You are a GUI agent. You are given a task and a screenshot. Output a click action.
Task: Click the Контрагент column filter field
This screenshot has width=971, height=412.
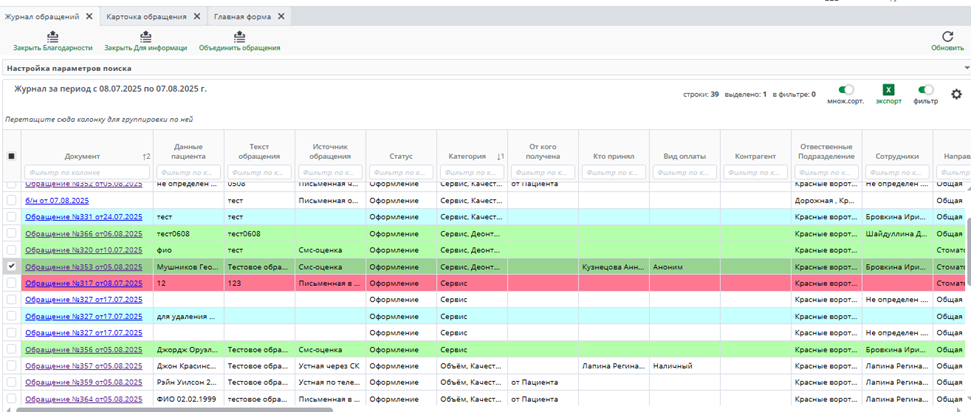(755, 172)
